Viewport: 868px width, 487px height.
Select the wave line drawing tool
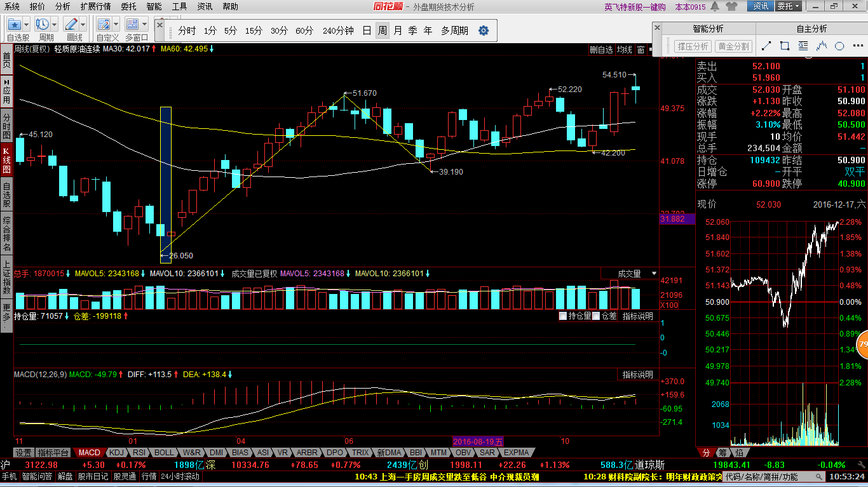coord(822,46)
